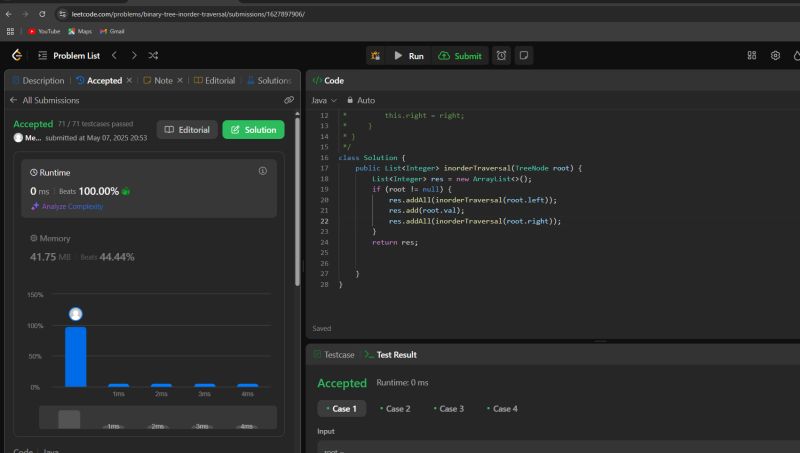Open the timer alarm clock icon
This screenshot has width=800, height=453.
coord(502,56)
